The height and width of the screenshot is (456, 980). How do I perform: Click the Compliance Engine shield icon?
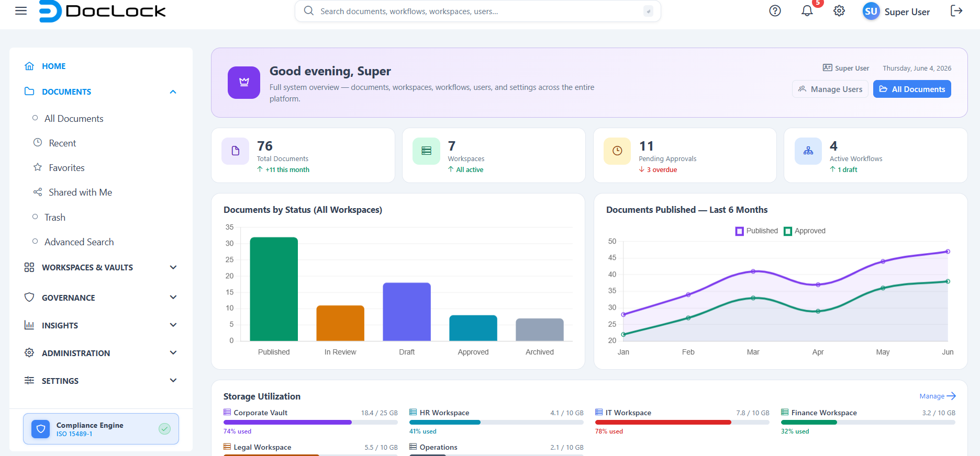point(40,429)
